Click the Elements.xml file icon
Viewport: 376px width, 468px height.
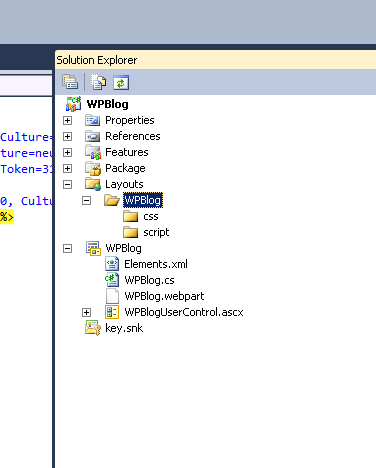click(112, 264)
